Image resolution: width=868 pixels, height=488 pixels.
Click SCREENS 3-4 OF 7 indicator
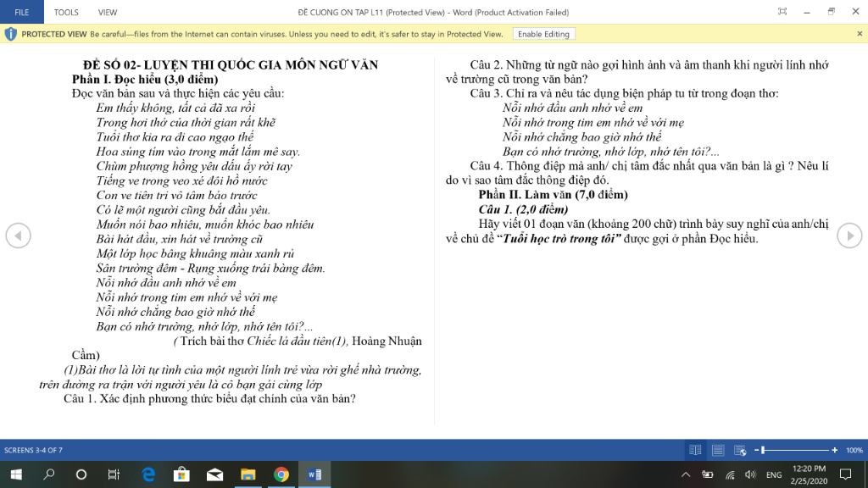(x=33, y=451)
